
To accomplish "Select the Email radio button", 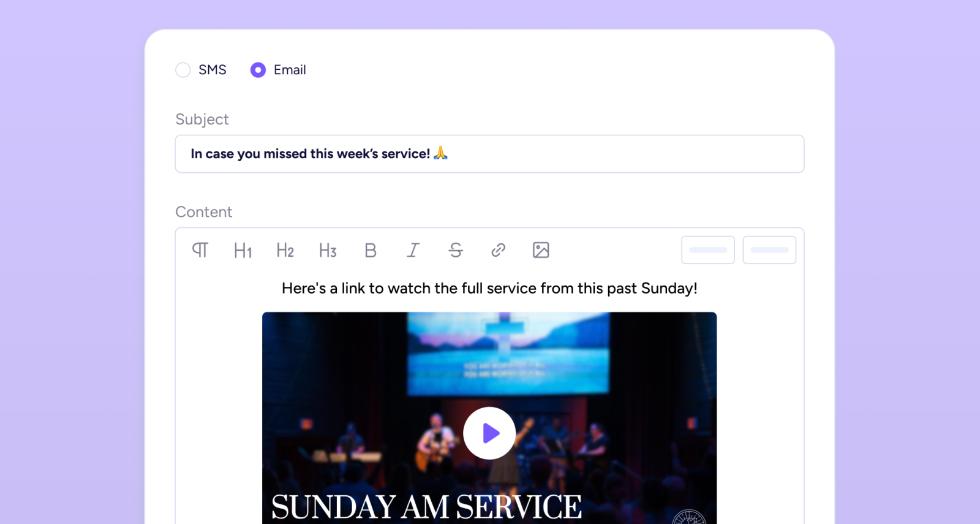I will 258,70.
